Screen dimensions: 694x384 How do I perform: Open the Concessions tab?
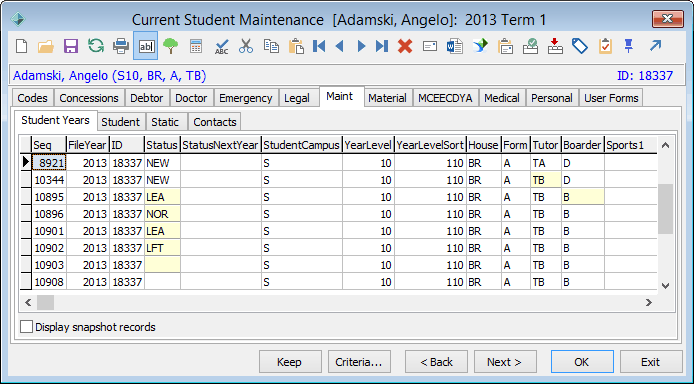click(89, 98)
